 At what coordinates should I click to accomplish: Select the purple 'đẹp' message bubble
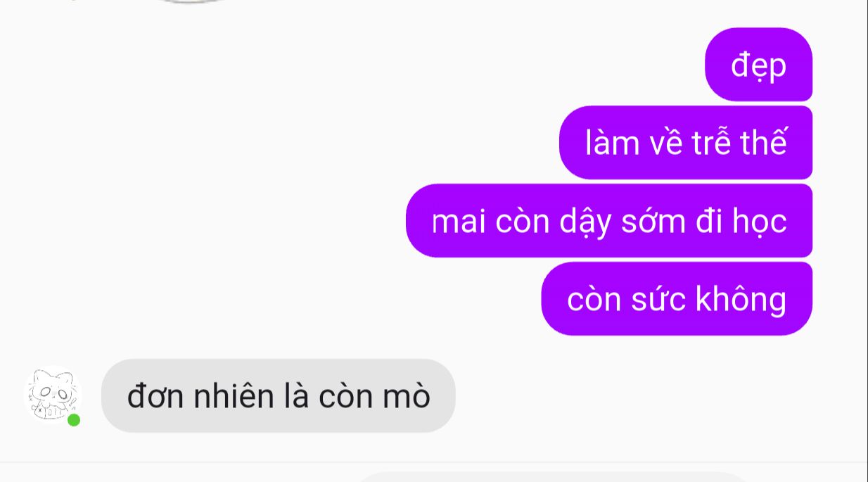758,65
